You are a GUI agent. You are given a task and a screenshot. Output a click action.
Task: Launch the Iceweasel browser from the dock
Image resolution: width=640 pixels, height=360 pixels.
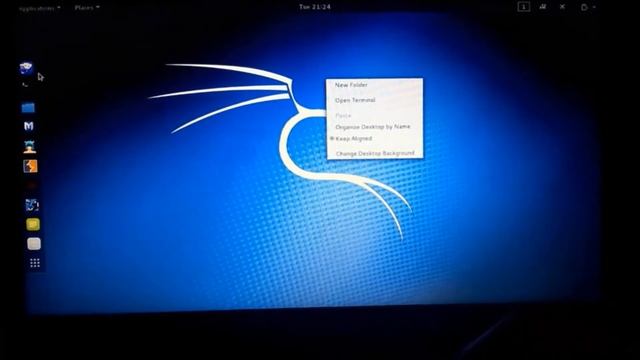(x=26, y=68)
